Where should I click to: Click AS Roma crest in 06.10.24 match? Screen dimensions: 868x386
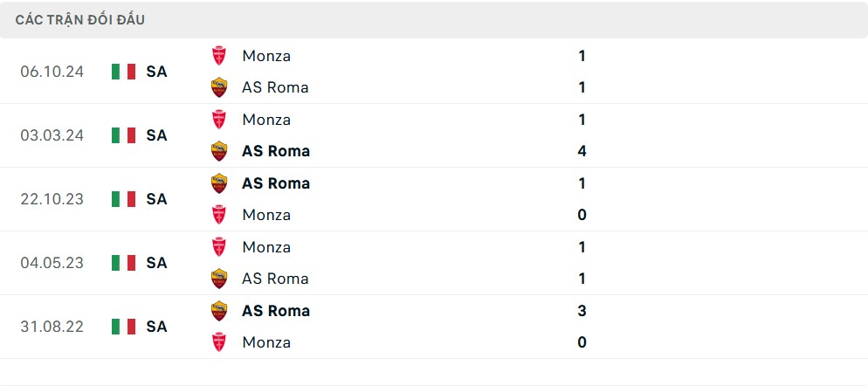pos(219,87)
